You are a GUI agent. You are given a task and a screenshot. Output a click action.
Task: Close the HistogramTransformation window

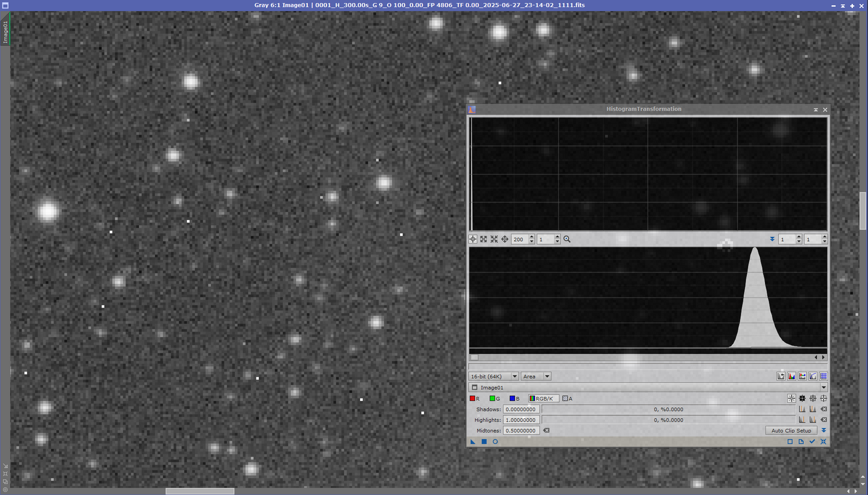click(x=825, y=109)
